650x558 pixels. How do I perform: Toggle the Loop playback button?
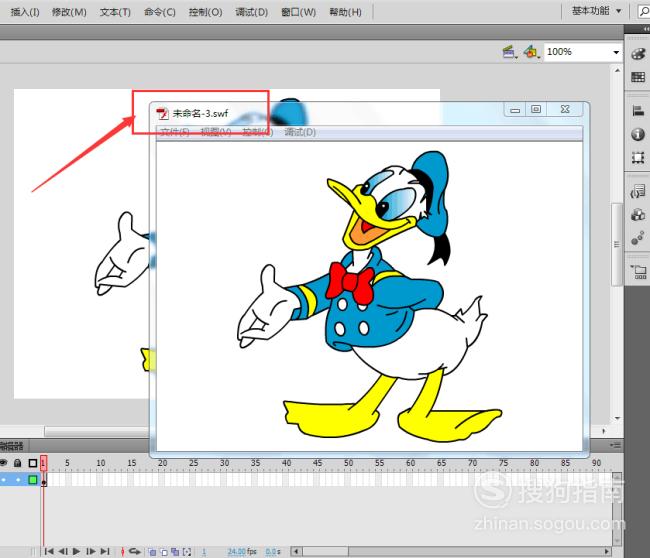coord(134,551)
